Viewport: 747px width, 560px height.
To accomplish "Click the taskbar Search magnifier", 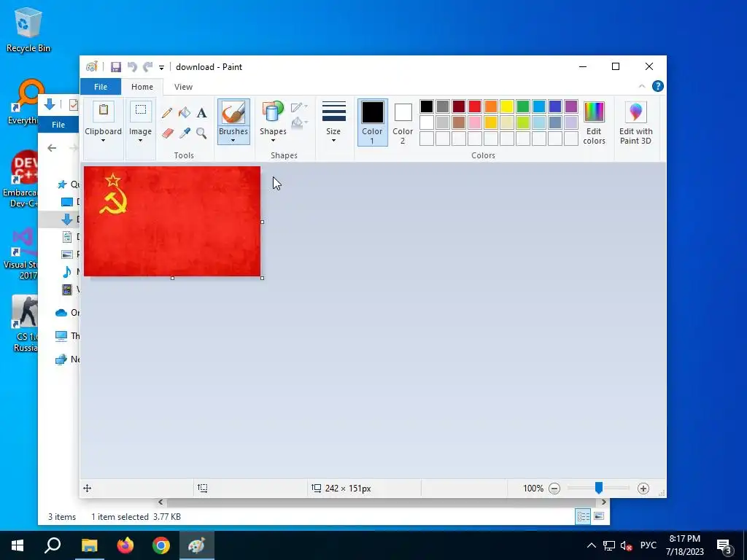I will [53, 545].
